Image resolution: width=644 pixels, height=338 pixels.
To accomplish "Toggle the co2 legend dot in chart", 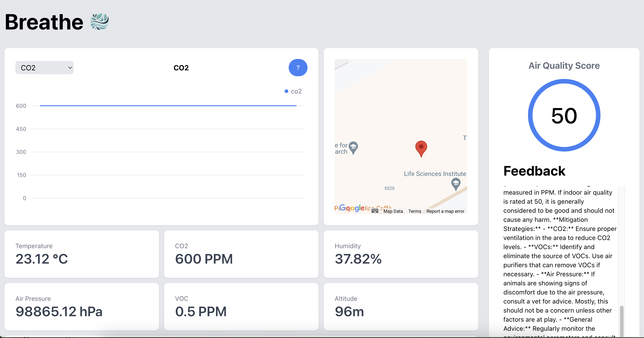I will pyautogui.click(x=286, y=91).
